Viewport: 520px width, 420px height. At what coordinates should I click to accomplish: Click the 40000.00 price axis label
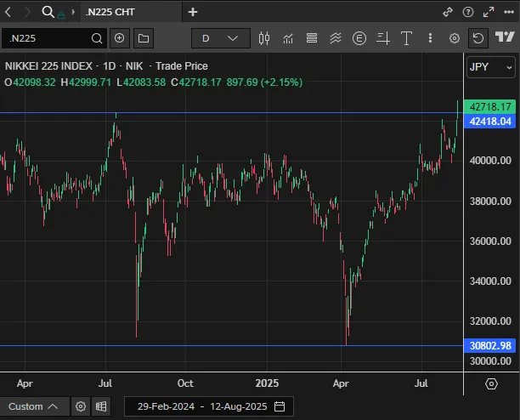pyautogui.click(x=490, y=161)
